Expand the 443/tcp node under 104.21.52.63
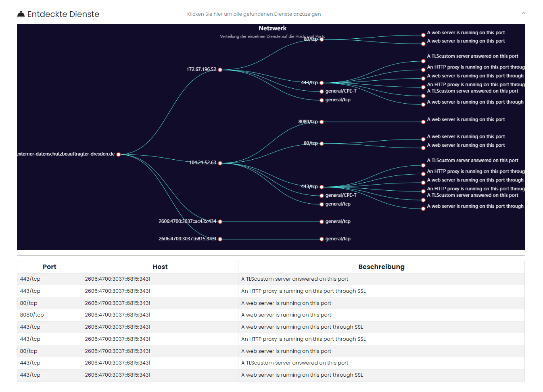Screen dimensions: 543x392 (322, 187)
